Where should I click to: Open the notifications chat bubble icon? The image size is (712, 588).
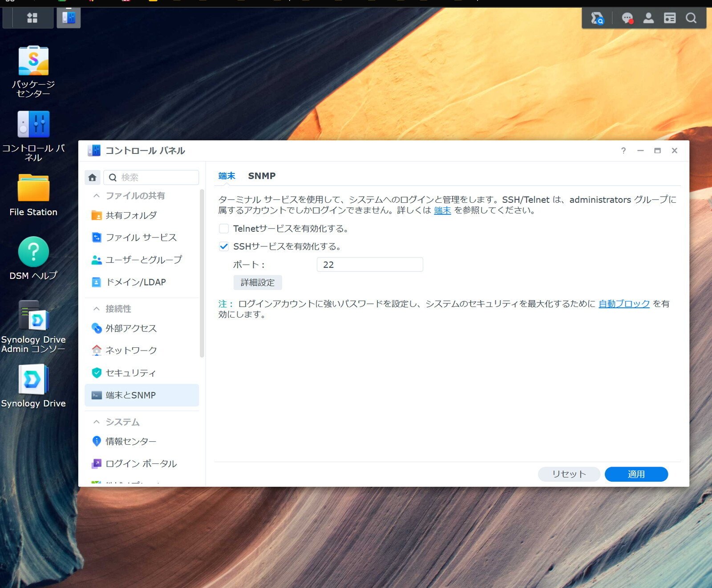click(627, 18)
